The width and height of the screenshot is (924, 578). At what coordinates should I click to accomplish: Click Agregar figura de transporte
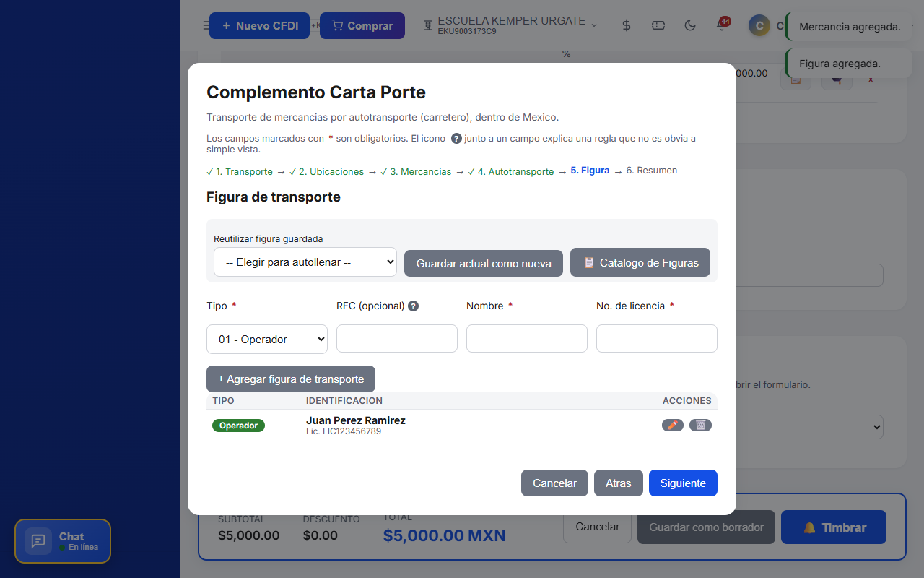click(291, 379)
